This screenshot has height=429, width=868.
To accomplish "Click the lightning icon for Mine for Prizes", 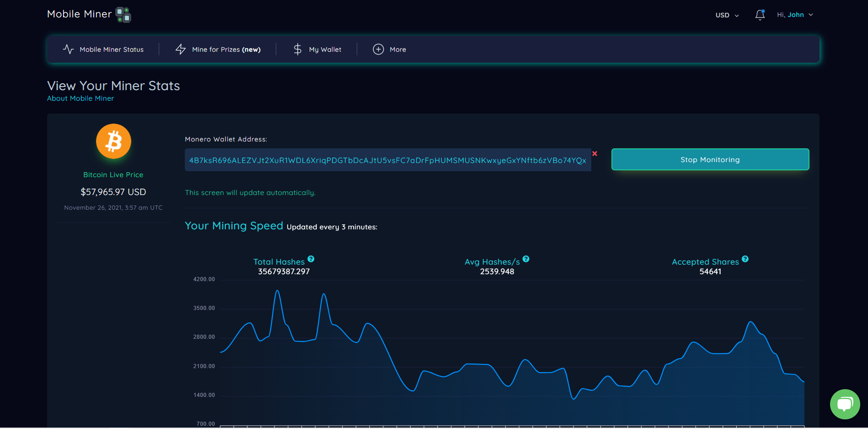I will [181, 49].
